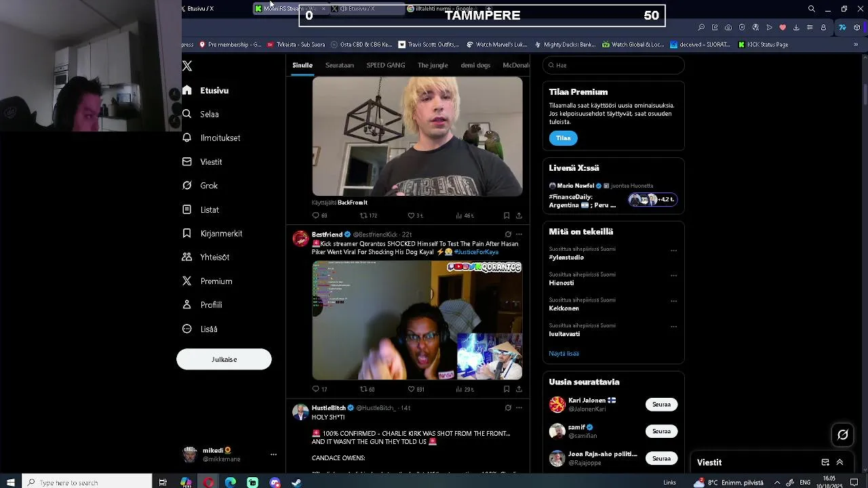Click the Hae search field

(614, 65)
